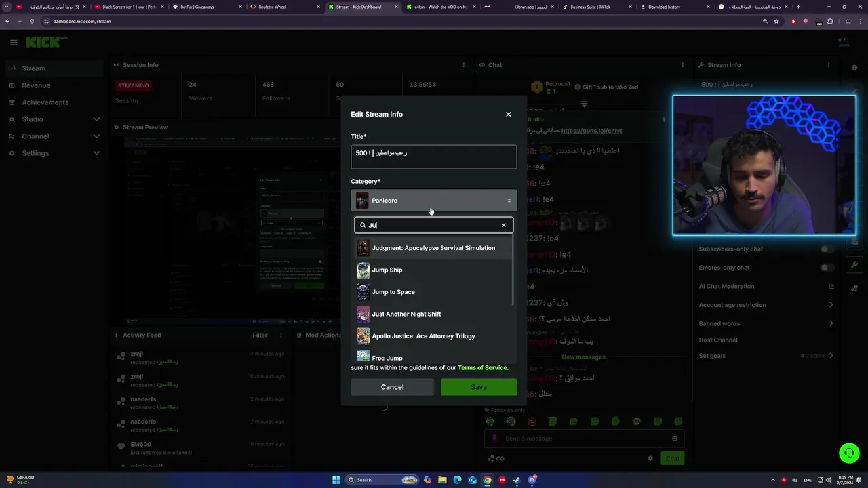Open the emoji picker in chat input
This screenshot has height=488, width=868.
[675, 439]
